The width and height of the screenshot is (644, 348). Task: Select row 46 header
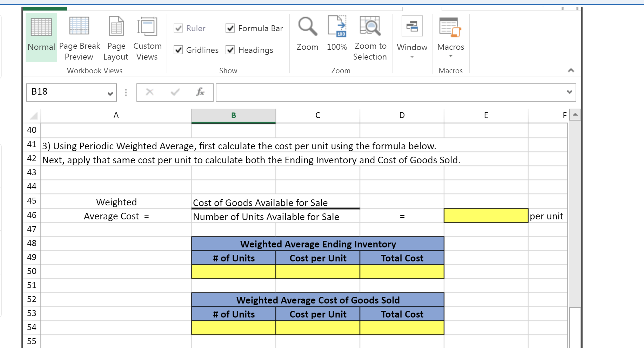(32, 215)
